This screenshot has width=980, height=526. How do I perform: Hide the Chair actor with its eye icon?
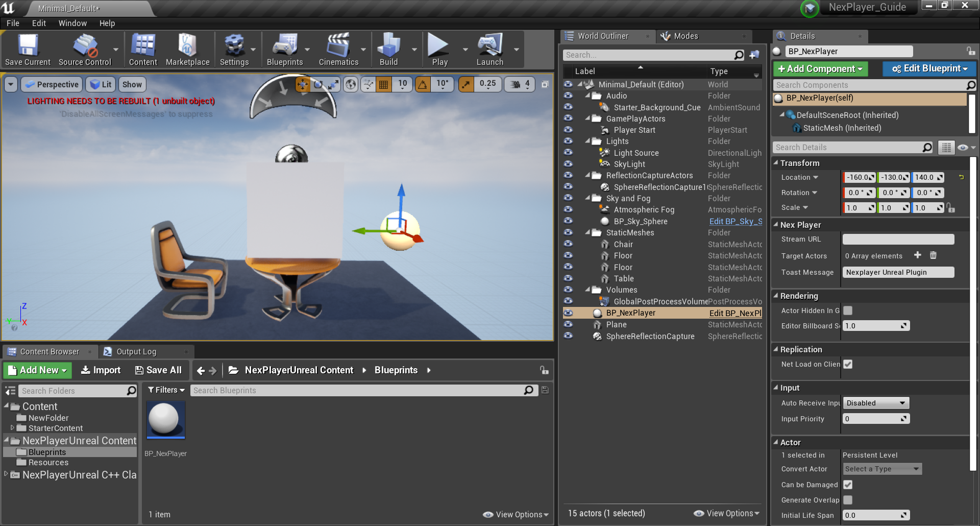click(568, 244)
